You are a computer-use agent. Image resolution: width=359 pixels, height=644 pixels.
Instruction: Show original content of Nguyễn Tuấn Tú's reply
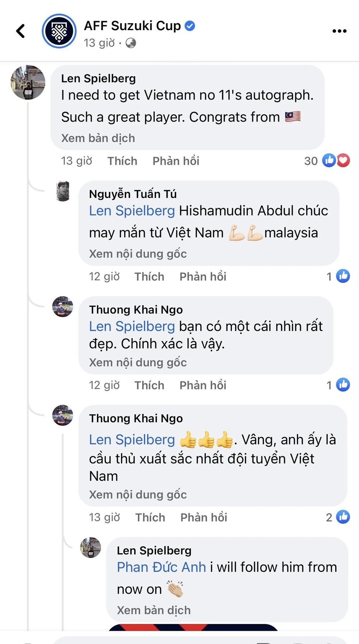click(138, 254)
